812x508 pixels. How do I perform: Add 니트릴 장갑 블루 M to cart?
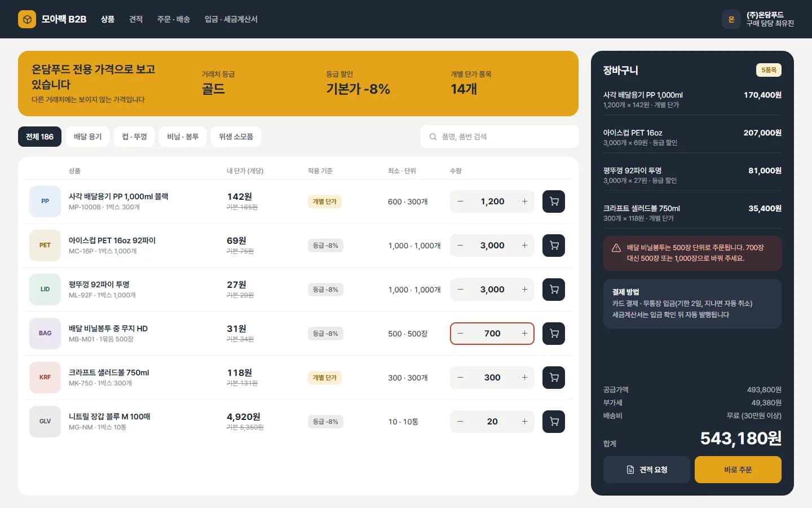(x=554, y=422)
